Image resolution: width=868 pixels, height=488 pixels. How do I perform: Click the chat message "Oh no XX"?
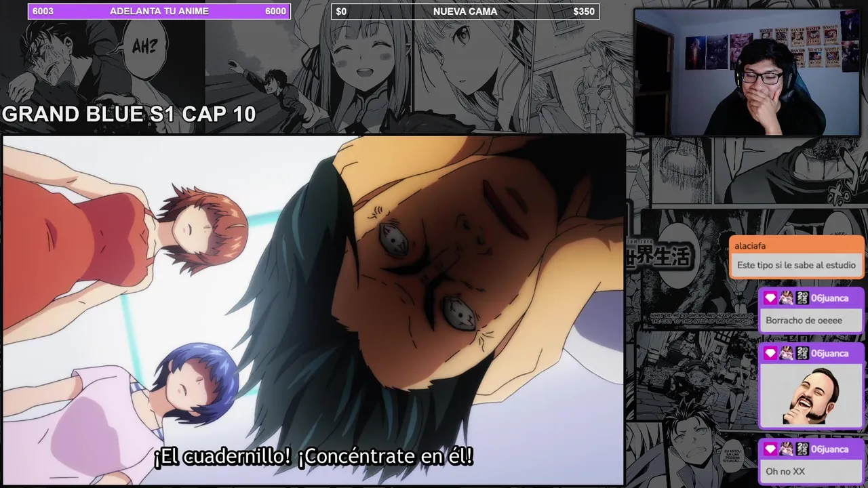(x=785, y=472)
